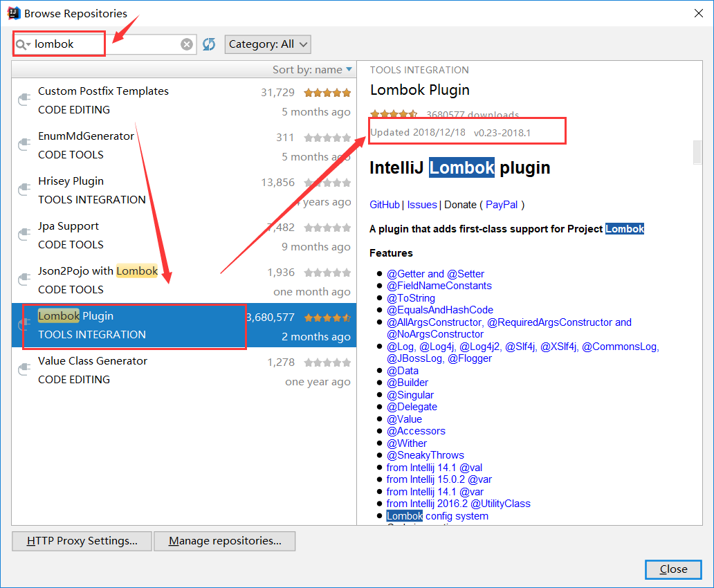
Task: Open the @ToString link
Action: point(411,298)
